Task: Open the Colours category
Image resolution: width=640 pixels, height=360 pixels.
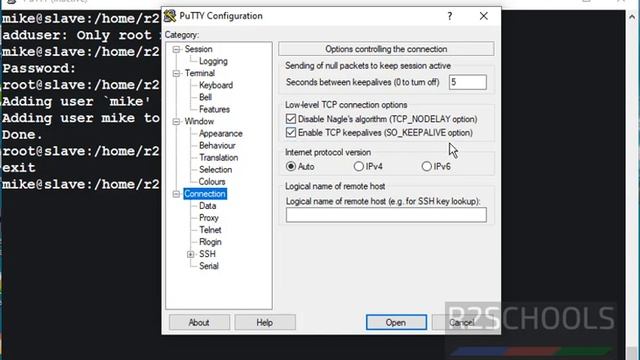Action: tap(212, 182)
